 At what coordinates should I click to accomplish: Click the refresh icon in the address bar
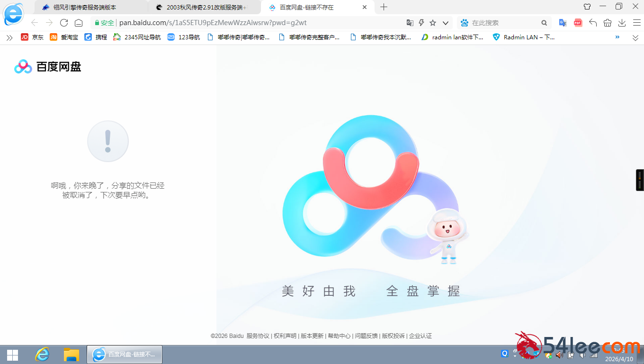tap(64, 22)
